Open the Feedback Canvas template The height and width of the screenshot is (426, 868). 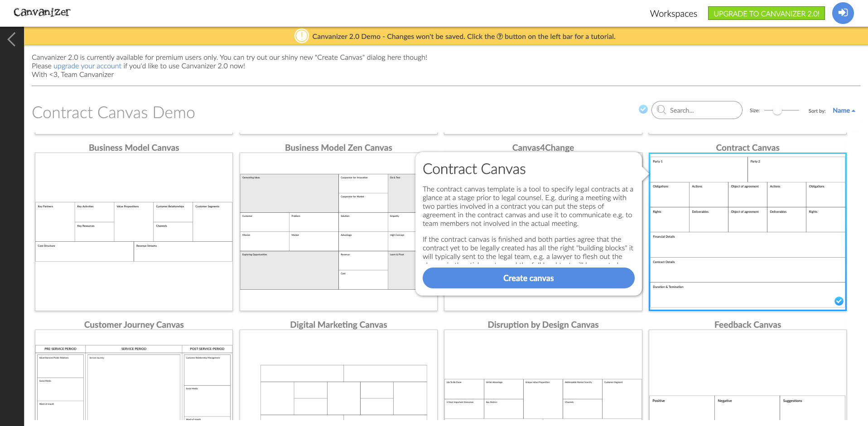click(x=747, y=376)
